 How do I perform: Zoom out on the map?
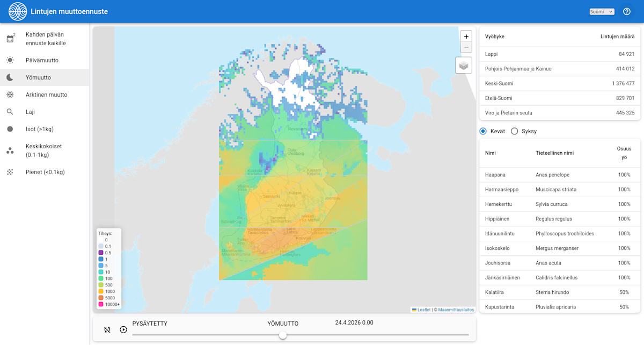click(466, 48)
